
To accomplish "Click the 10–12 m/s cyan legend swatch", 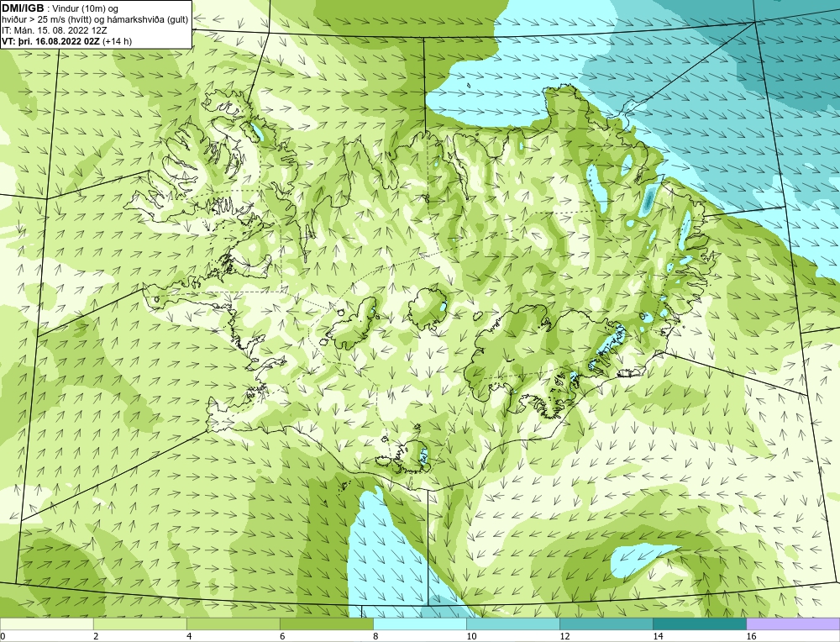I will [x=513, y=624].
